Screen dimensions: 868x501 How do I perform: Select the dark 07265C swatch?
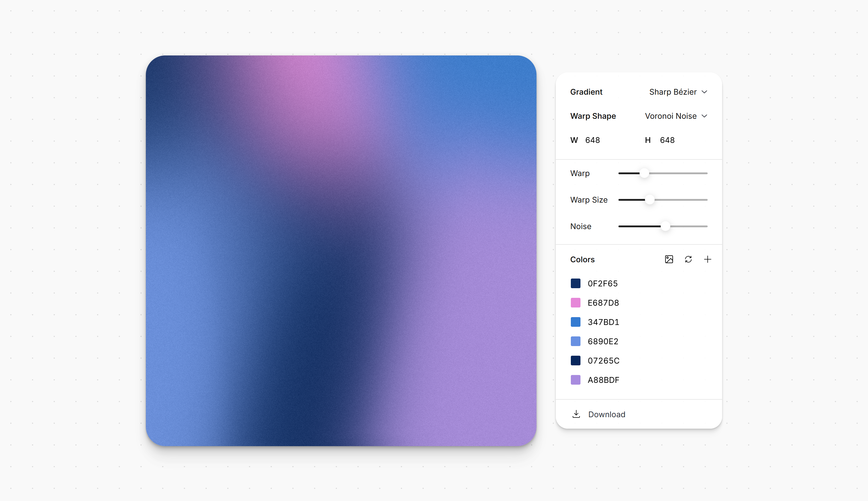[x=575, y=360]
